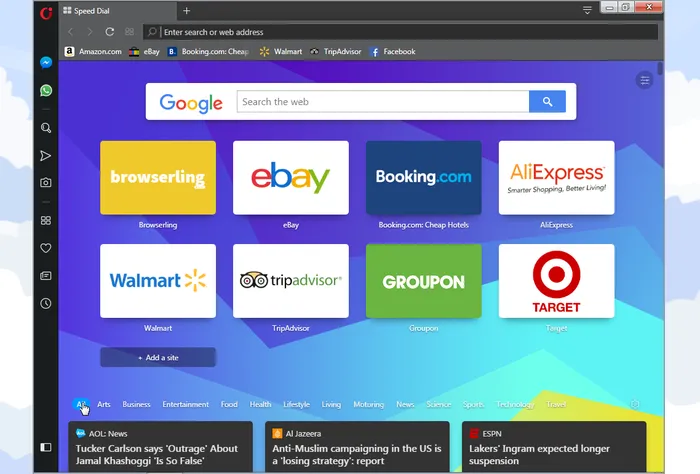Click Add a site button
The height and width of the screenshot is (474, 700).
(x=158, y=358)
